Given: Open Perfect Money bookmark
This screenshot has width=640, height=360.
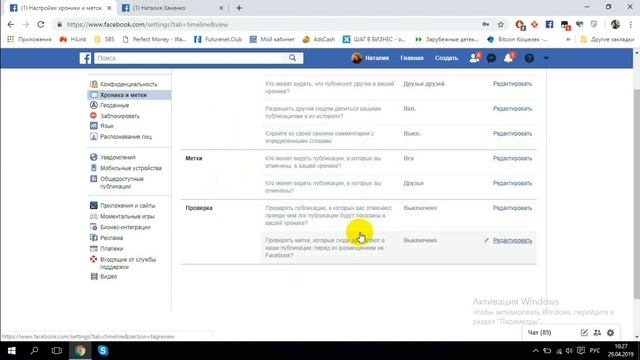Looking at the screenshot, I should pyautogui.click(x=154, y=39).
